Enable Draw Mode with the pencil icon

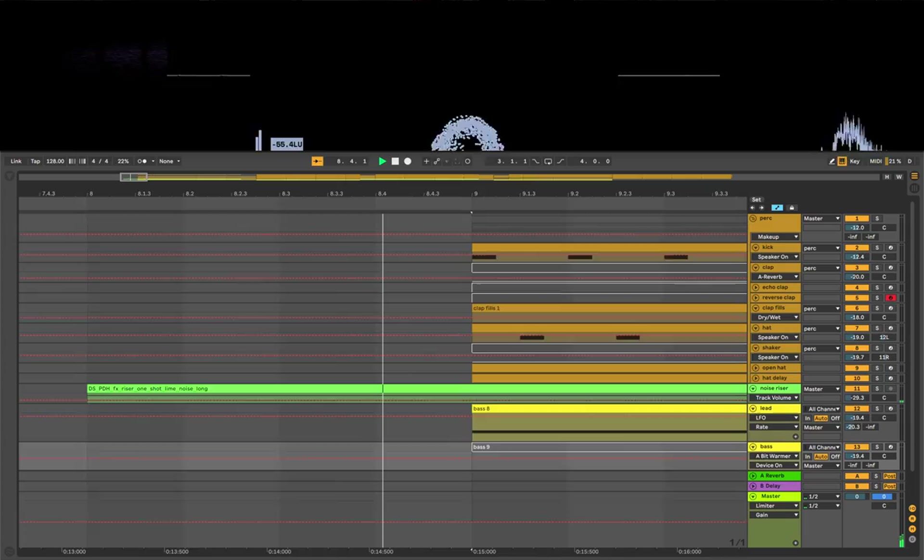tap(832, 161)
